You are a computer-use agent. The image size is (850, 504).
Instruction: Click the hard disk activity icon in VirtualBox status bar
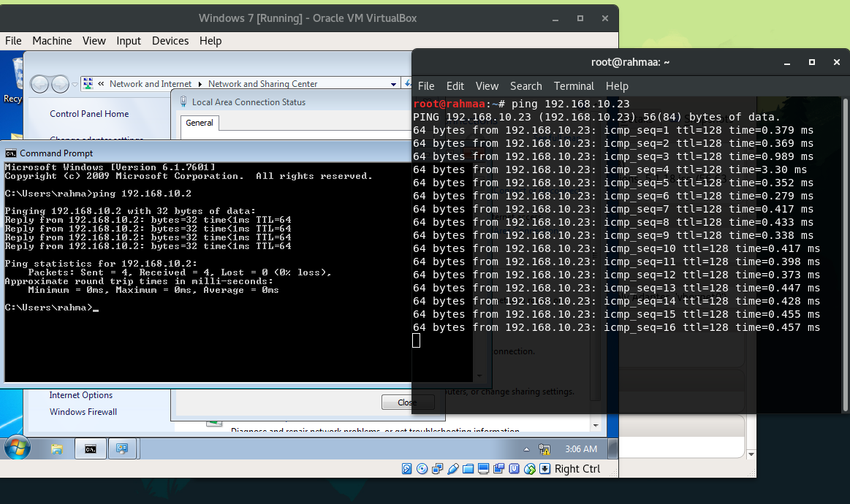pos(406,469)
